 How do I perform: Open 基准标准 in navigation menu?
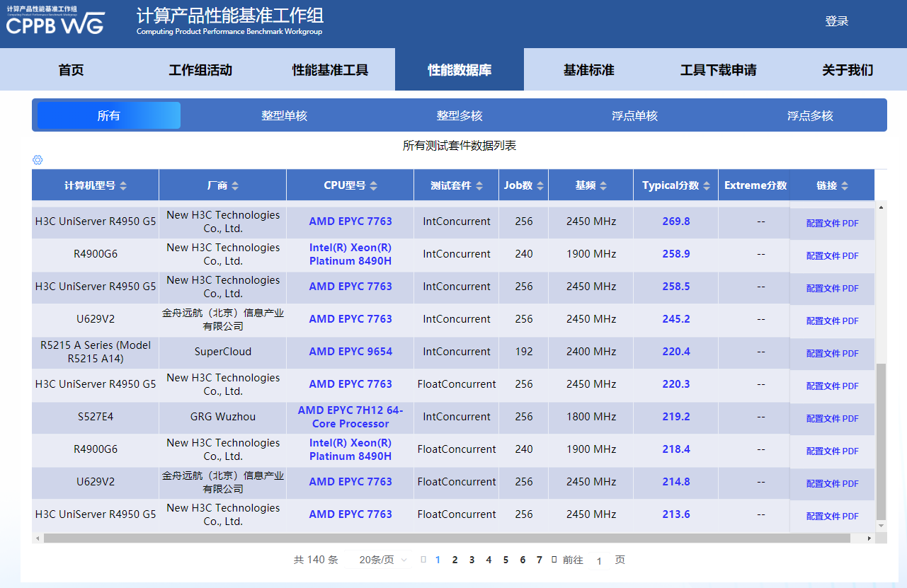[588, 70]
